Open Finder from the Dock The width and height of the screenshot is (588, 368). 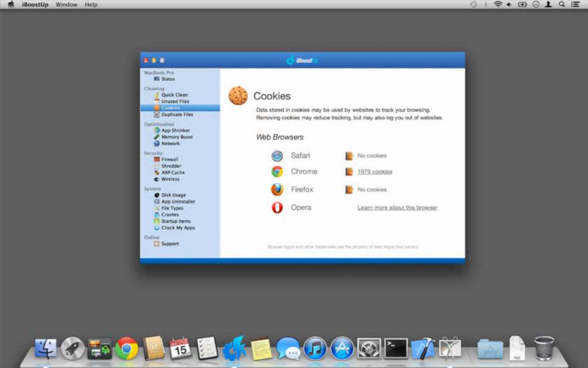46,348
